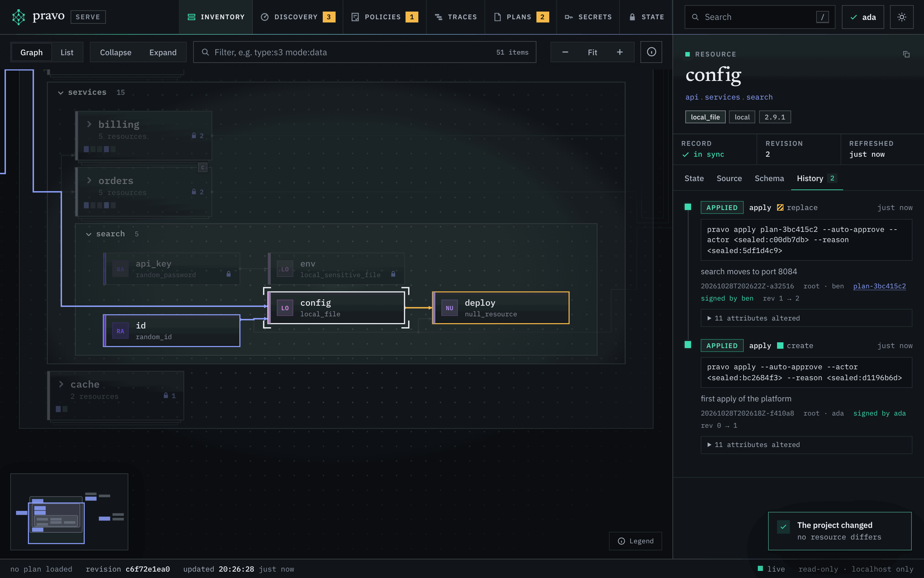The width and height of the screenshot is (924, 578).
Task: Click the C badge above orders group
Action: coord(202,167)
